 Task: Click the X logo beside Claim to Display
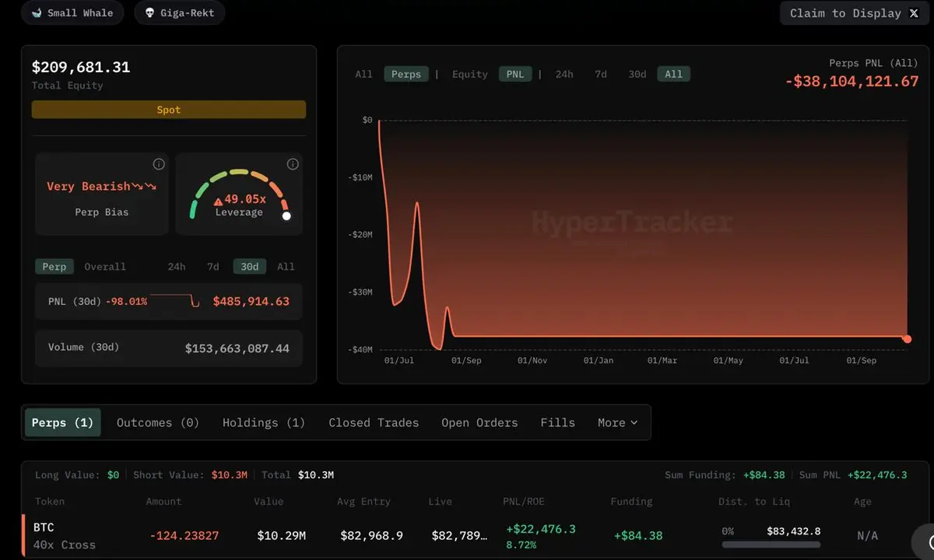[x=914, y=13]
